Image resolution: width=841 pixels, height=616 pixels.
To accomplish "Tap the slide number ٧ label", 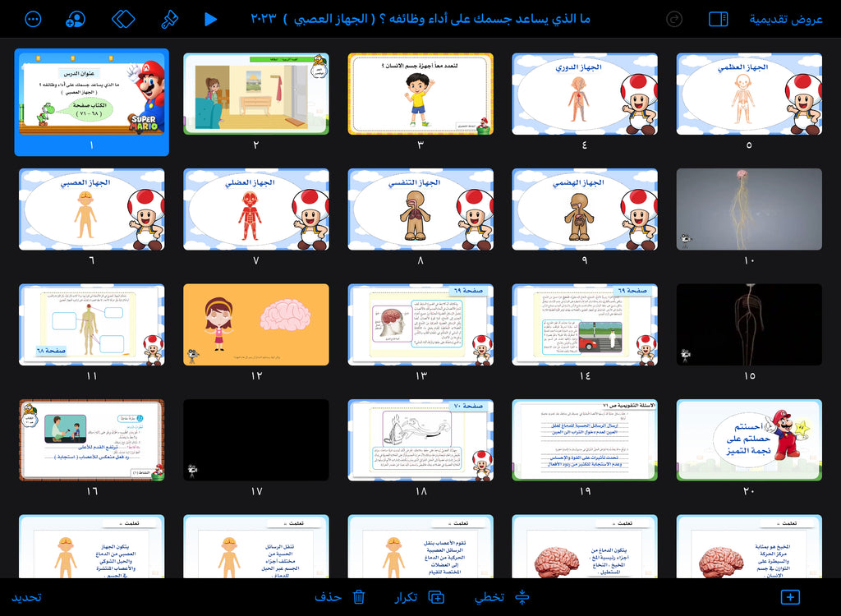I will click(256, 260).
